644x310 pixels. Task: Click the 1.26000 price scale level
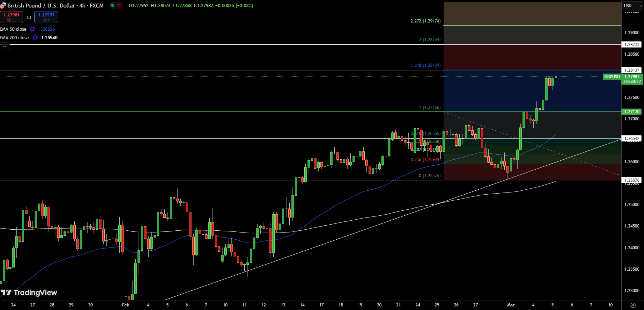(632, 162)
